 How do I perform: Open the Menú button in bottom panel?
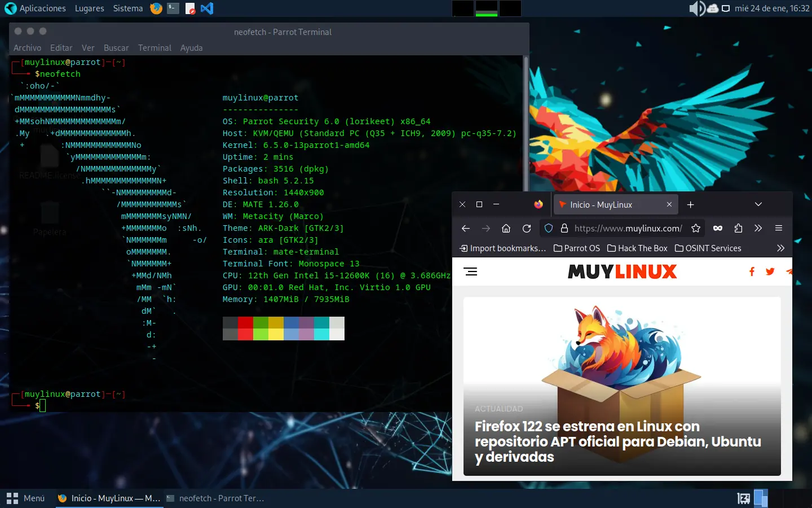click(26, 498)
